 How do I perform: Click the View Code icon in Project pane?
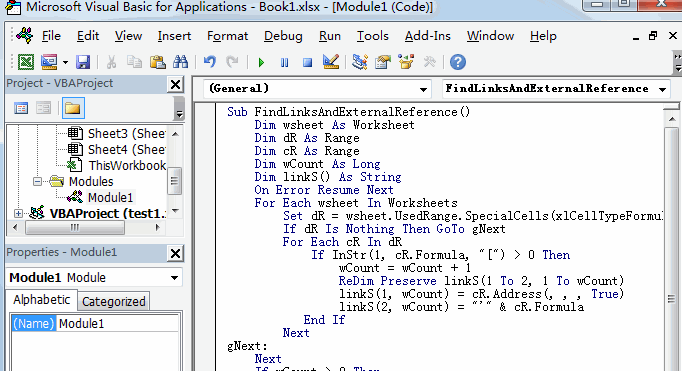[21, 108]
